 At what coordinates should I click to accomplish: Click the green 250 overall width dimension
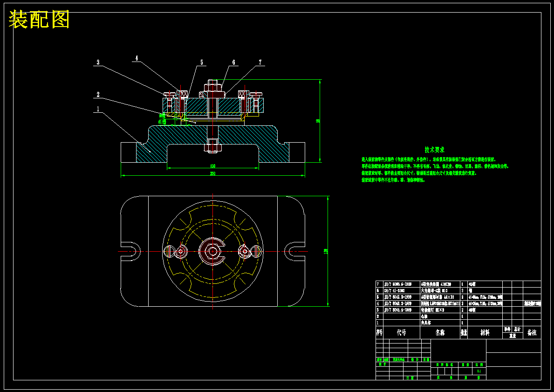[212, 173]
